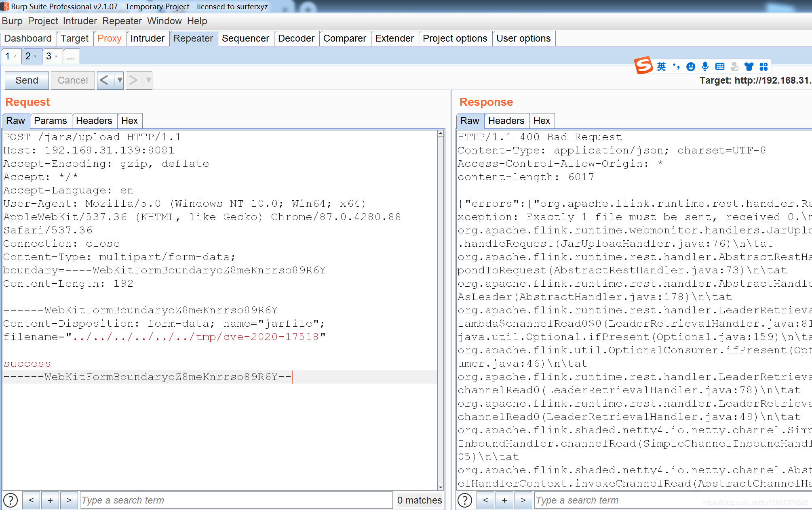Click the 'POST /jars/upload HTTP/1.1' request line
Screen dimensions: 812x510
pyautogui.click(x=92, y=137)
